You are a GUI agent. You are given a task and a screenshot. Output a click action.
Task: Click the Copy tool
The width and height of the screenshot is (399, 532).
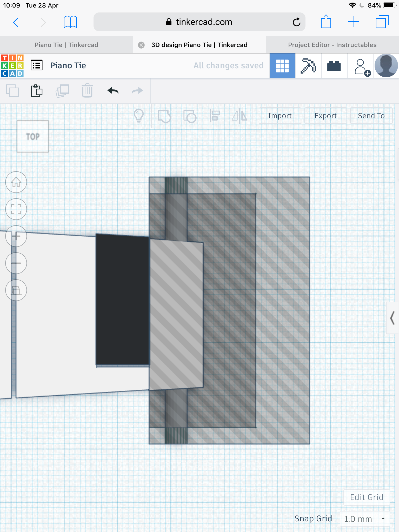12,91
